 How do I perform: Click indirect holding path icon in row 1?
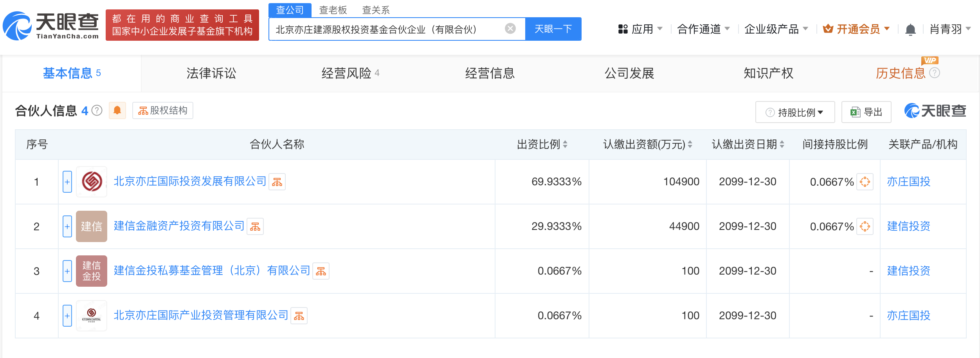(x=865, y=182)
